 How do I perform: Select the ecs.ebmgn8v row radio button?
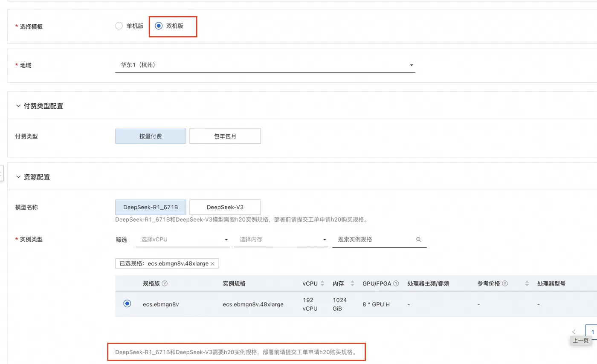127,303
